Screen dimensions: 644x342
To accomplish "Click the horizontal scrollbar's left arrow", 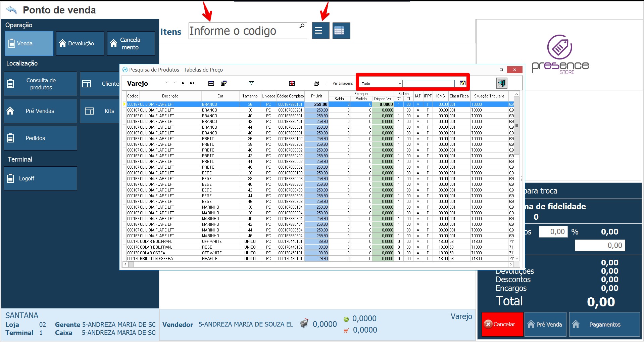I will (x=126, y=264).
